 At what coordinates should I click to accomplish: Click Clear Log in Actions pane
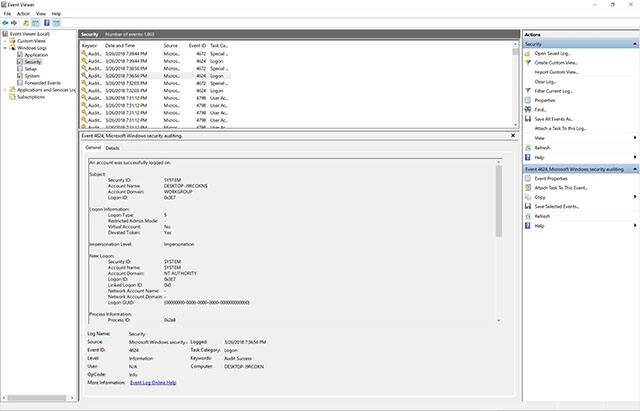click(x=545, y=81)
